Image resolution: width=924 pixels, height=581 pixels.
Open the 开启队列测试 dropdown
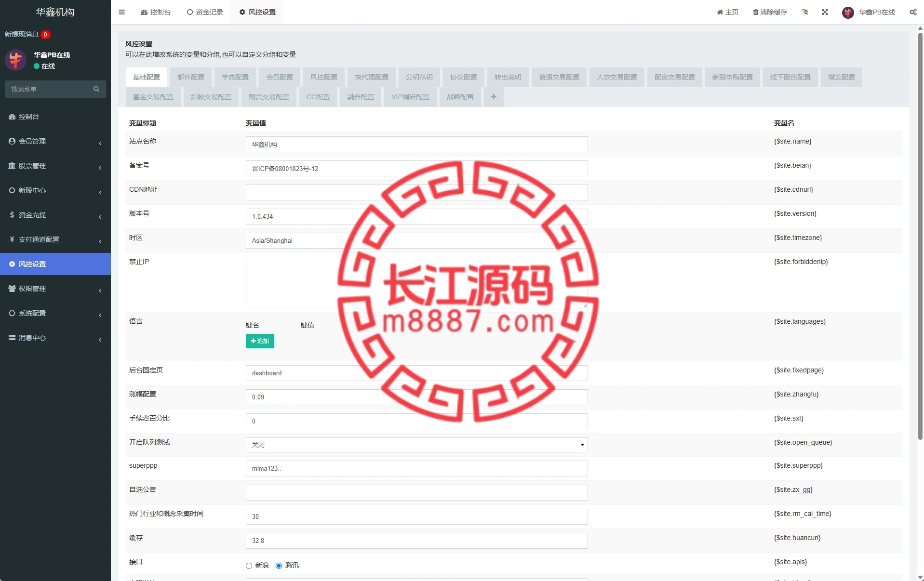coord(416,445)
